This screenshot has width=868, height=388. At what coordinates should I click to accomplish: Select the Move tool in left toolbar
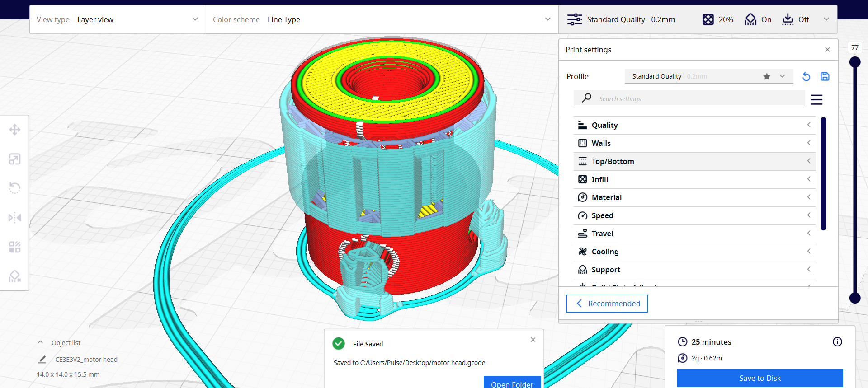pyautogui.click(x=15, y=130)
